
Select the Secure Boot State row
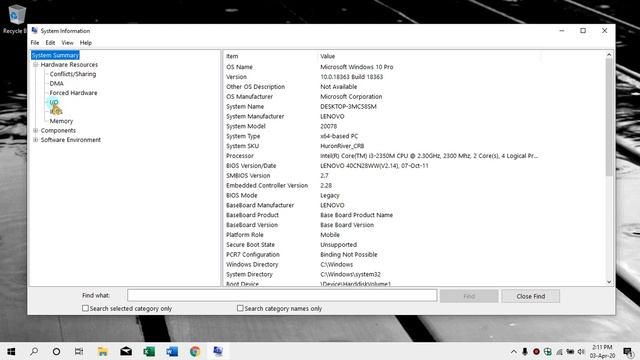[414, 244]
